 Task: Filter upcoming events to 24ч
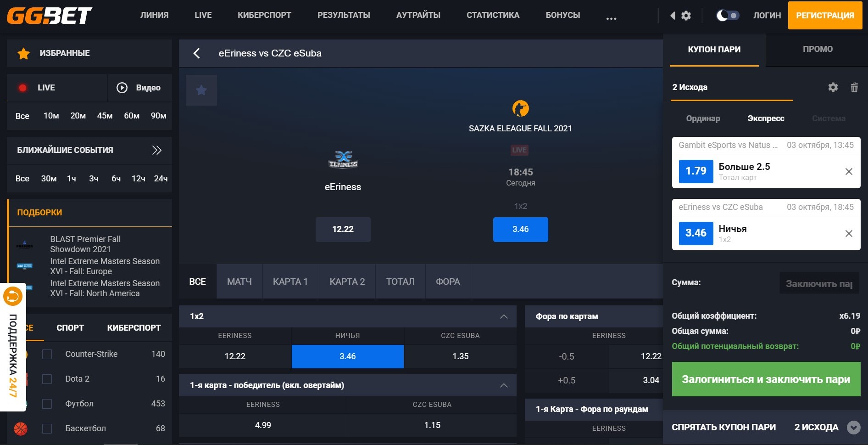click(x=161, y=179)
